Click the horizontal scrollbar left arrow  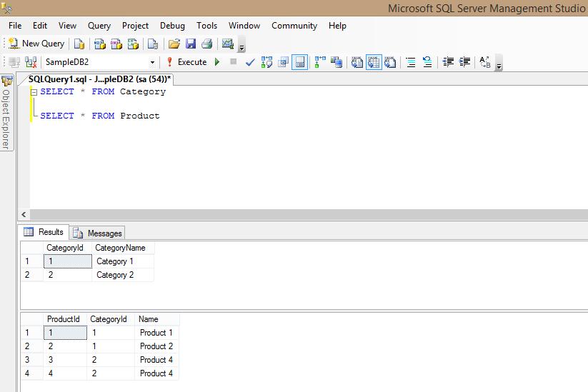24,214
